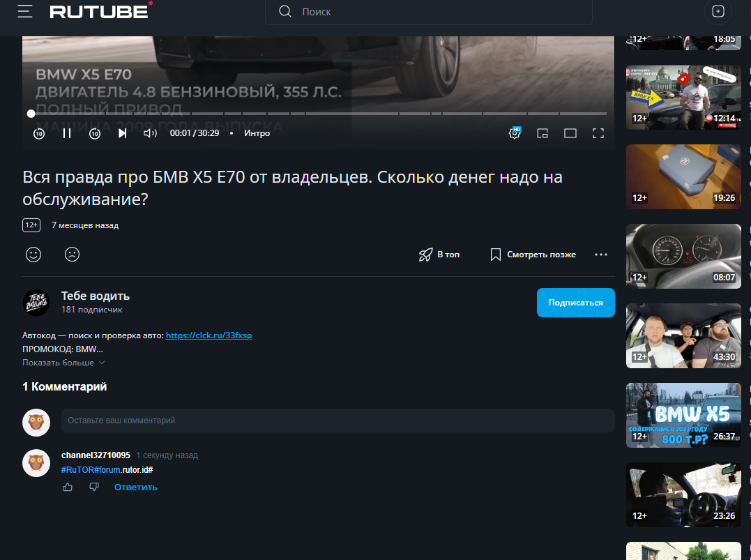Viewport: 751px width, 560px height.
Task: Click the video title text
Action: pos(293,188)
